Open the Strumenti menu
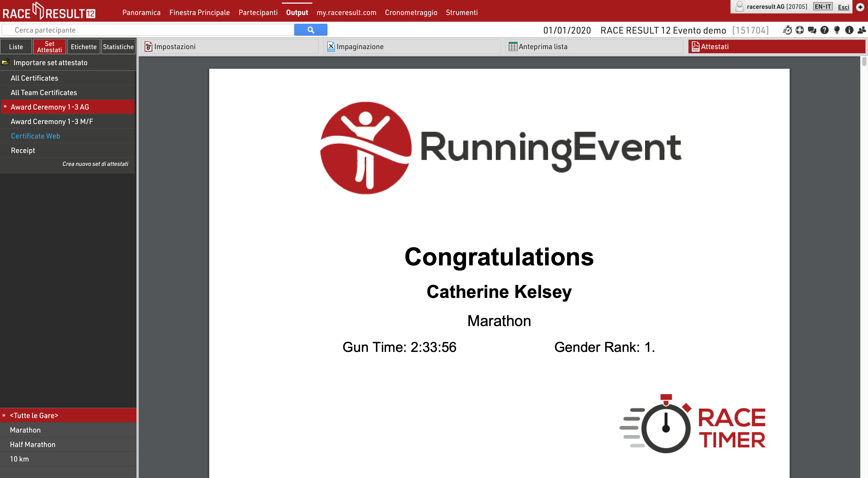 click(x=462, y=12)
